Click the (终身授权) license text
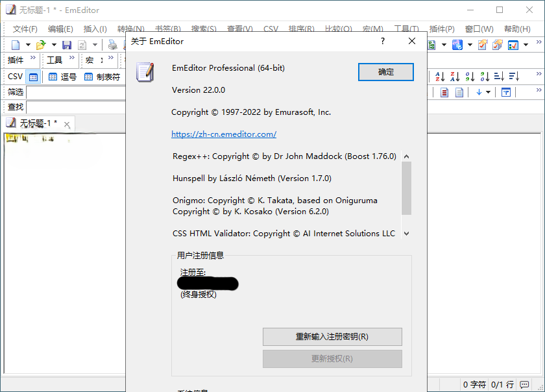 pyautogui.click(x=199, y=295)
